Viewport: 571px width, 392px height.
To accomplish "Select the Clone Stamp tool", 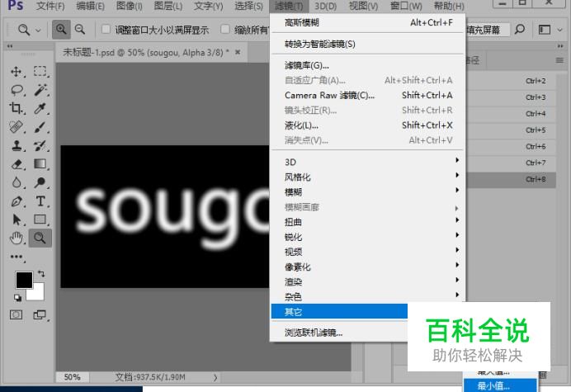I will (17, 146).
